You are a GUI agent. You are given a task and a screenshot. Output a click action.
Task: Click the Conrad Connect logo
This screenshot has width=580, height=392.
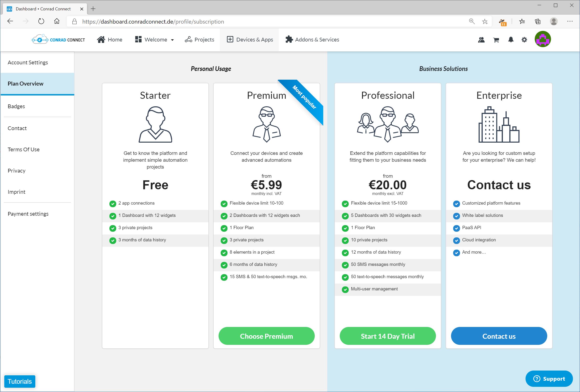[x=58, y=40]
